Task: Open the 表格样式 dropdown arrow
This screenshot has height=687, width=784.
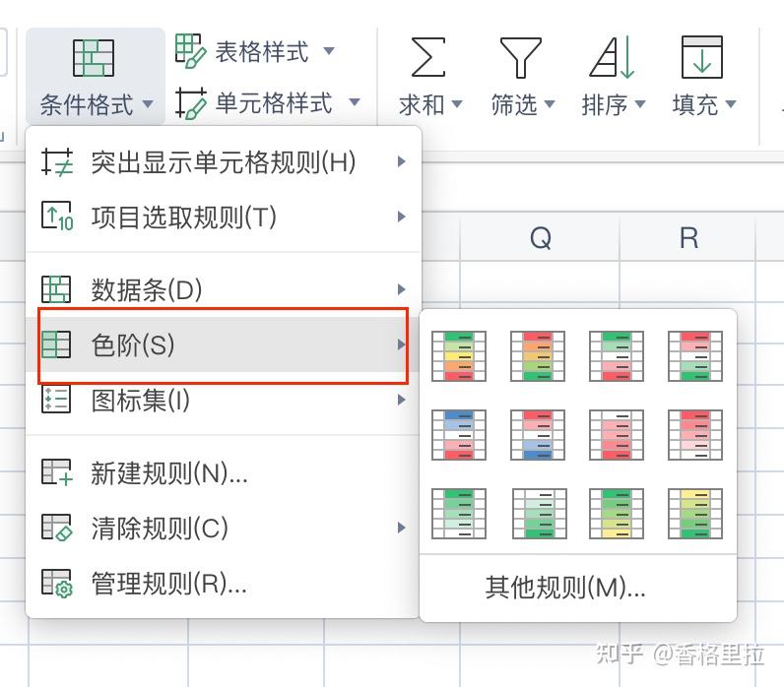Action: point(329,51)
